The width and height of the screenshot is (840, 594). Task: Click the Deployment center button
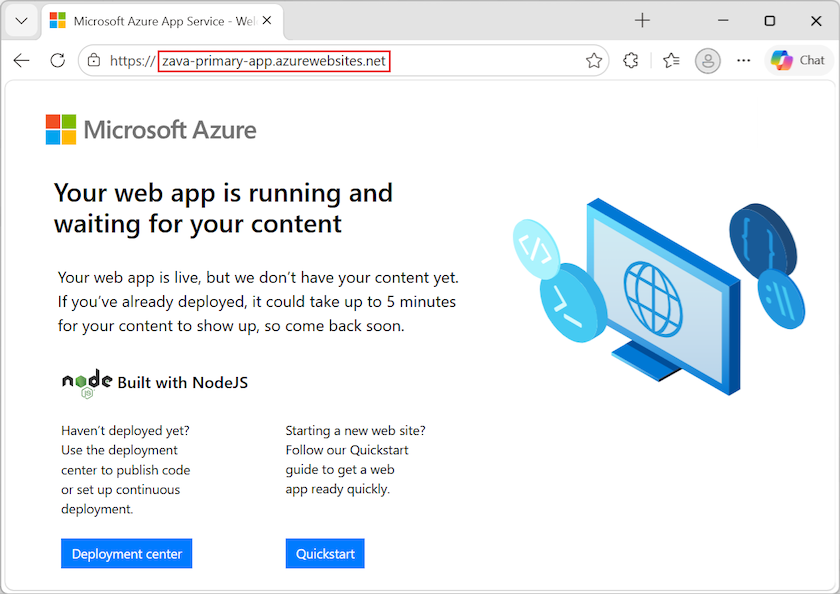[126, 553]
